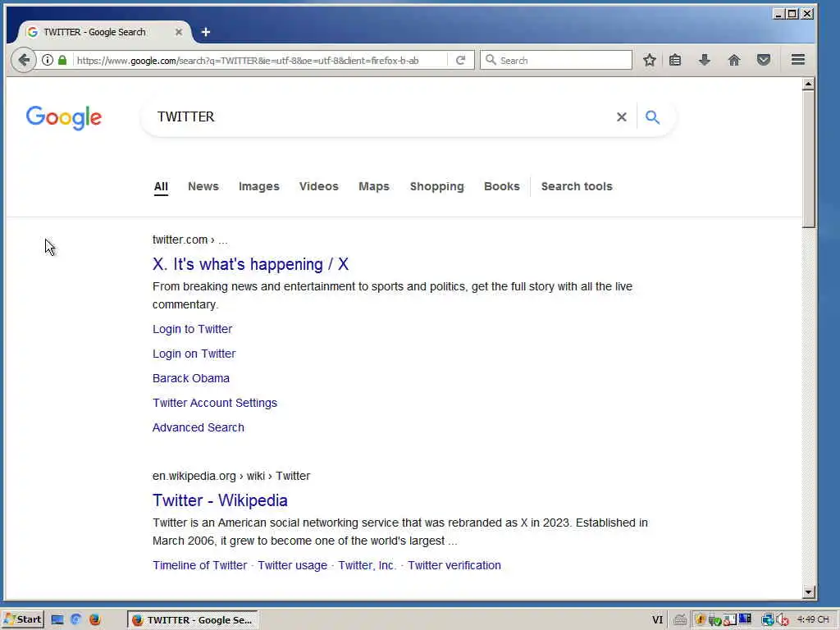Open the Barack Obama sitelink

tap(190, 378)
